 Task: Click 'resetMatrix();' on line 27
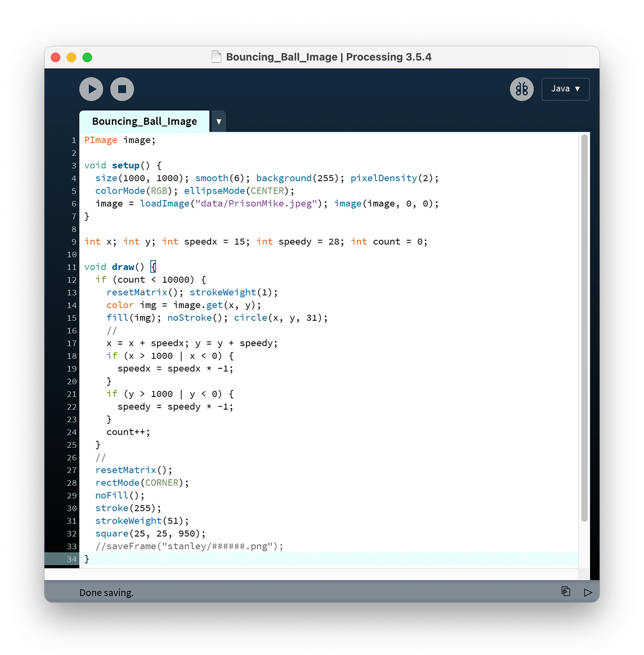134,470
